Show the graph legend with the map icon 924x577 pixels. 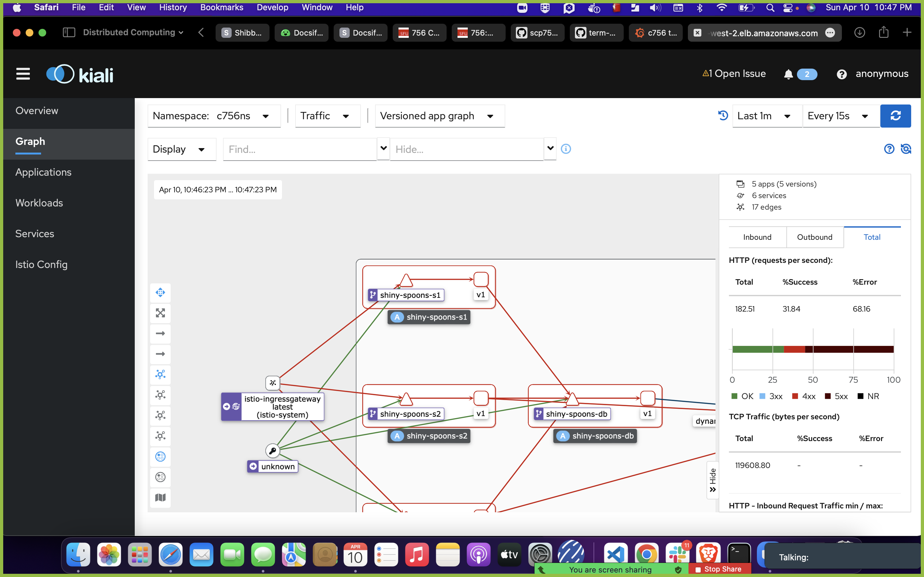point(160,497)
